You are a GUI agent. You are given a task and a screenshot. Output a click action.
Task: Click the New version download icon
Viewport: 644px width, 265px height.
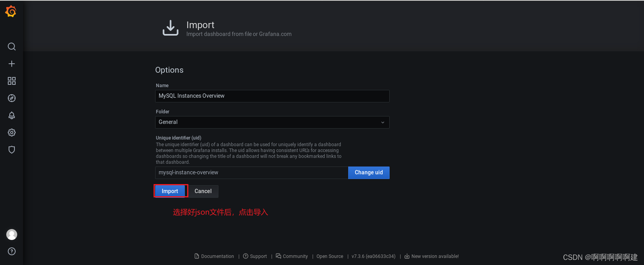coord(407,256)
